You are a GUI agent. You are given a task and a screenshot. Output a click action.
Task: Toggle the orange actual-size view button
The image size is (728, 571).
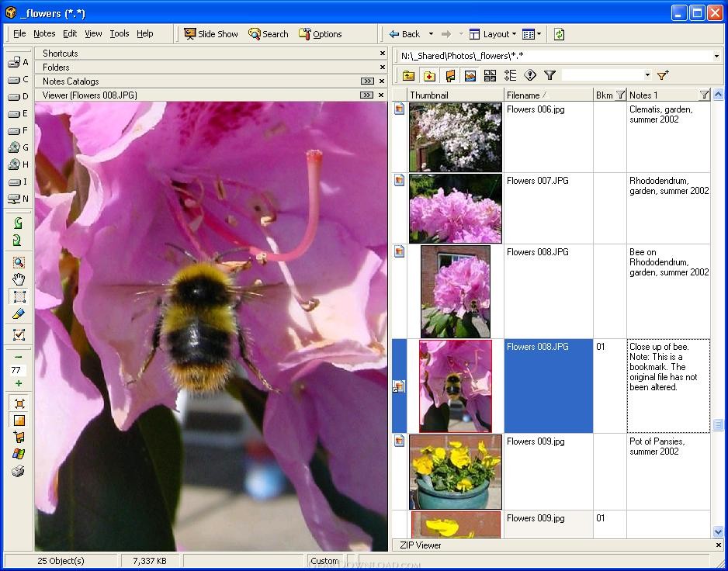(19, 420)
